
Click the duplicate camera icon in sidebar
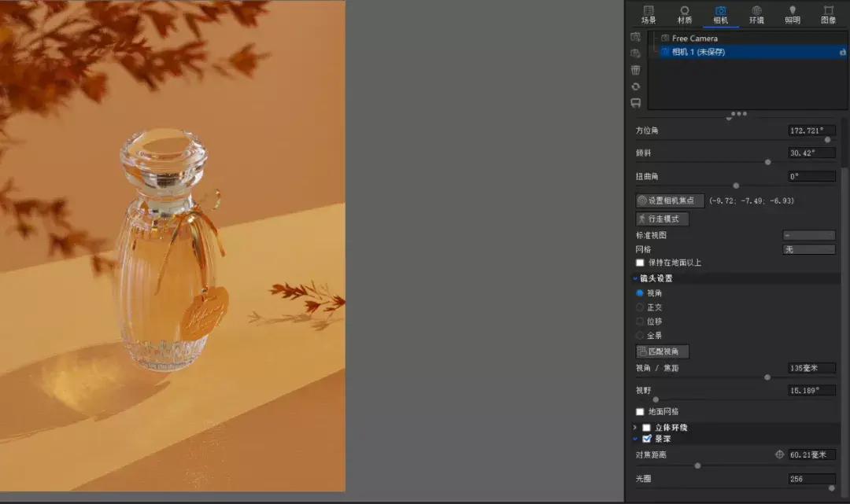point(635,53)
